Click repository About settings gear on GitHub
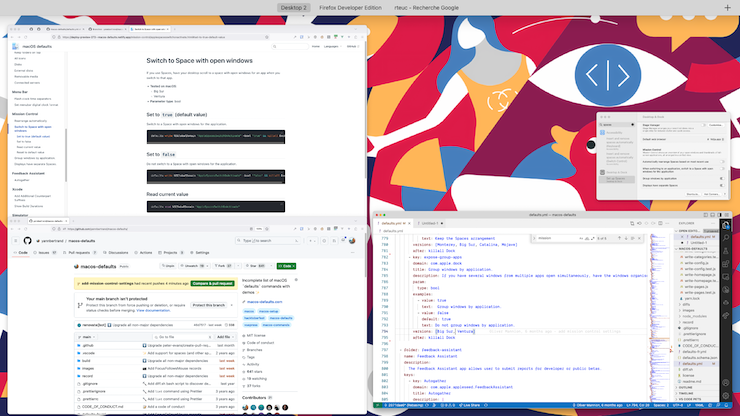 click(x=296, y=280)
